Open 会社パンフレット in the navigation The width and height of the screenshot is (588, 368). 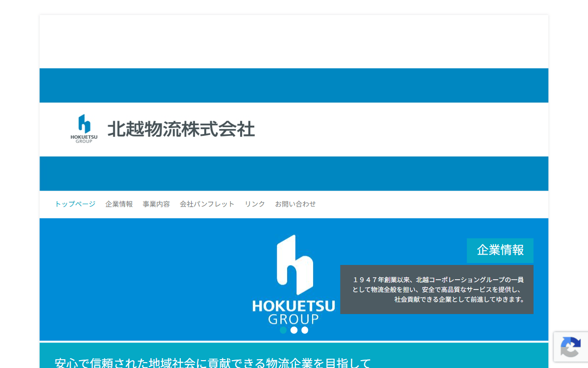pyautogui.click(x=207, y=204)
